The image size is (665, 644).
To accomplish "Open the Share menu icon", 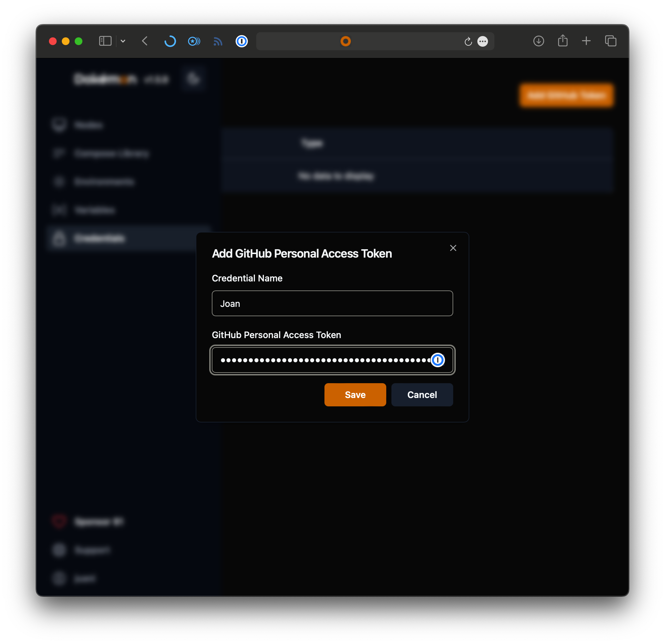I will click(563, 40).
